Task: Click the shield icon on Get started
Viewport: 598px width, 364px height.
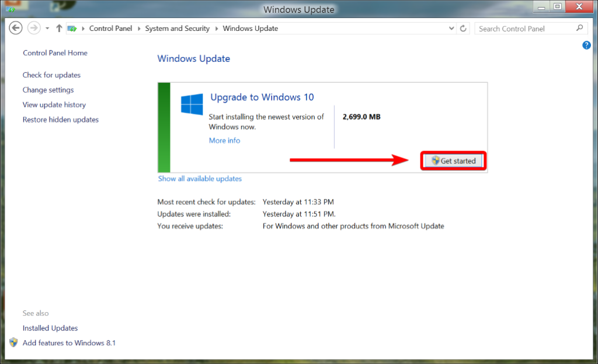Action: (436, 160)
